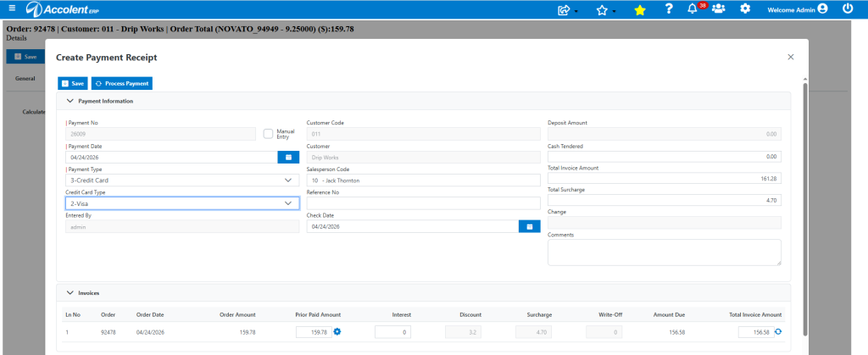Click the Entered By field admin

(182, 226)
